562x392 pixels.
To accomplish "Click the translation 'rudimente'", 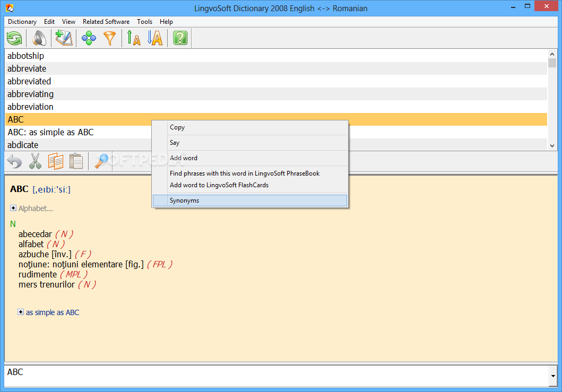I will [38, 274].
